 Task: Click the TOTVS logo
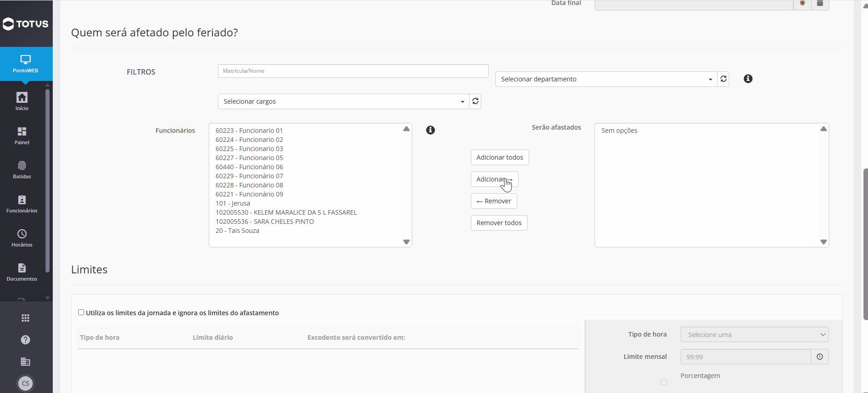pyautogui.click(x=25, y=24)
